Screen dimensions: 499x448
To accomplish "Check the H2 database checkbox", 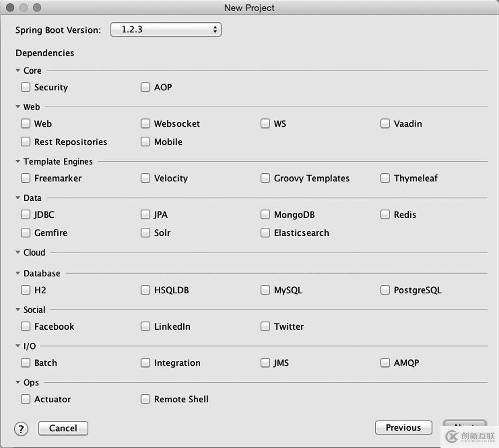I will [25, 290].
